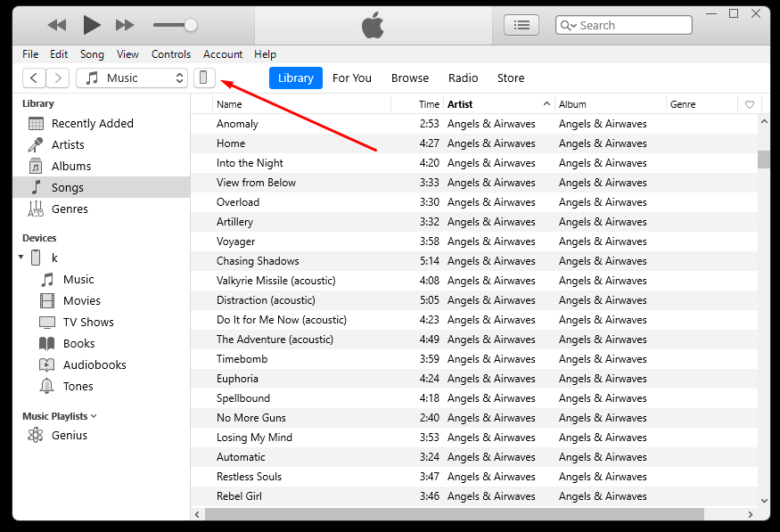Open the Edit menu

coord(59,54)
